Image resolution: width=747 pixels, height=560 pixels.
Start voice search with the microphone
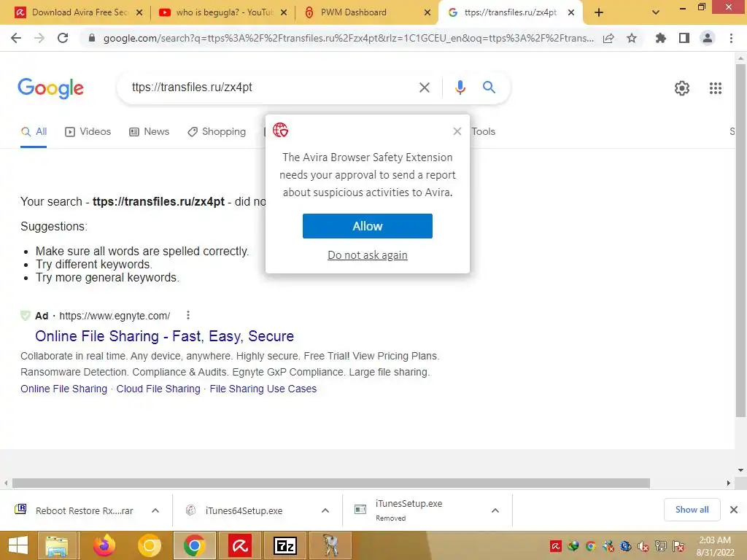pyautogui.click(x=460, y=87)
